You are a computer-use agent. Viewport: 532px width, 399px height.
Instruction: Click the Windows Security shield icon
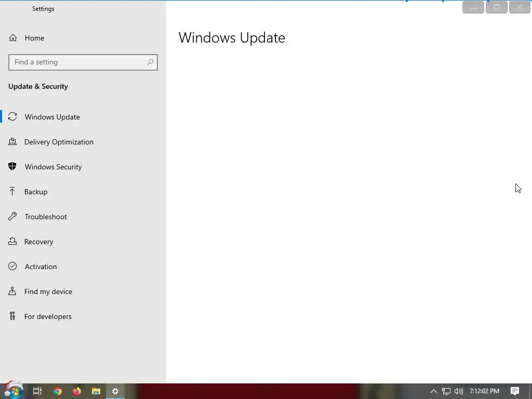click(x=12, y=166)
